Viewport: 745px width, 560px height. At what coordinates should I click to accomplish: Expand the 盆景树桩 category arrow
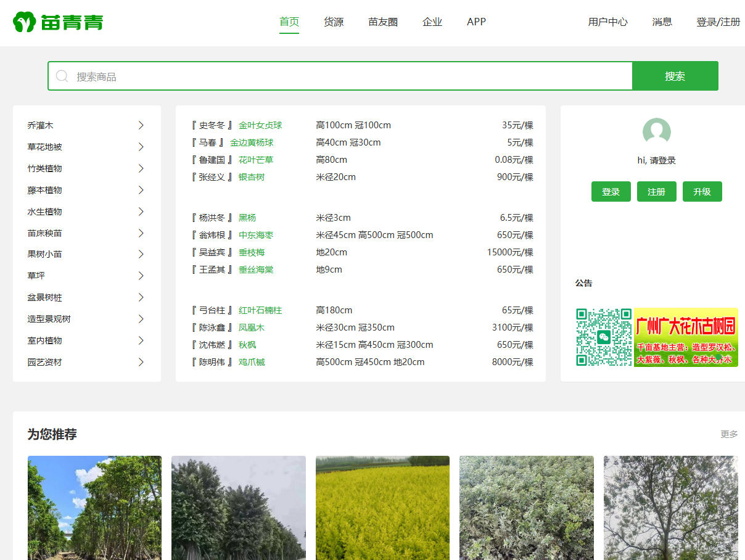[x=141, y=297]
